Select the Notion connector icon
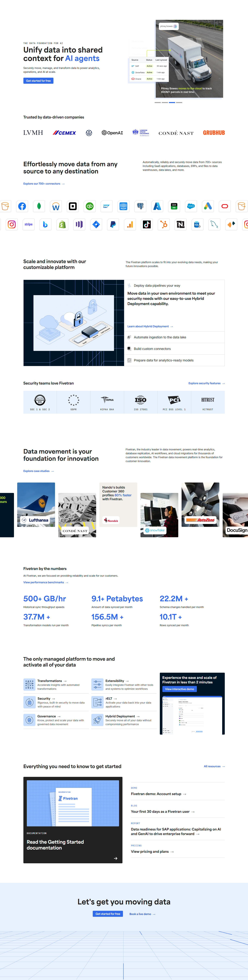Screen dimensions: 248x980 pos(181,224)
